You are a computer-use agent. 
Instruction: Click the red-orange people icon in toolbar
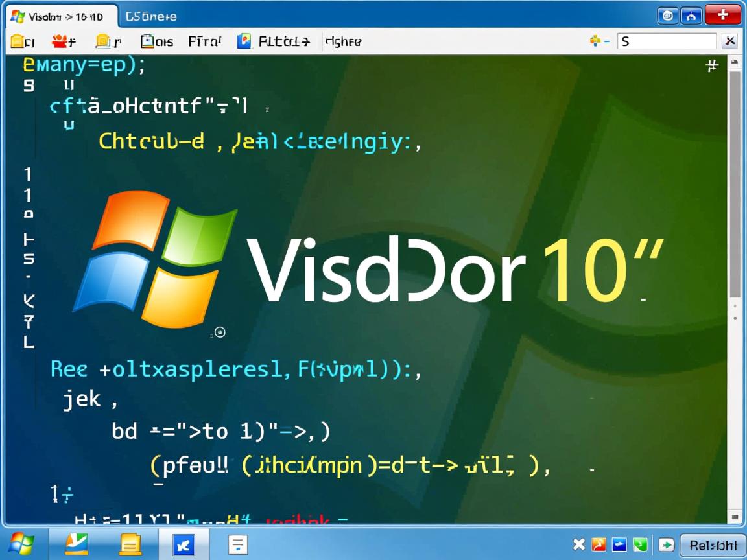(62, 41)
